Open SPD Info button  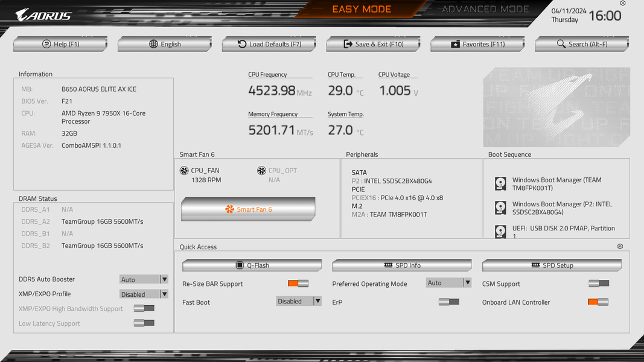402,265
